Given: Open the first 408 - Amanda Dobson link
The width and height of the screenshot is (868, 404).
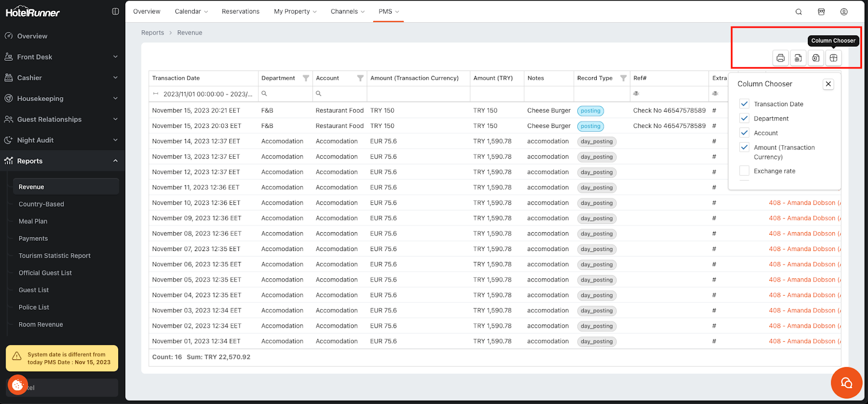Looking at the screenshot, I should pyautogui.click(x=804, y=203).
